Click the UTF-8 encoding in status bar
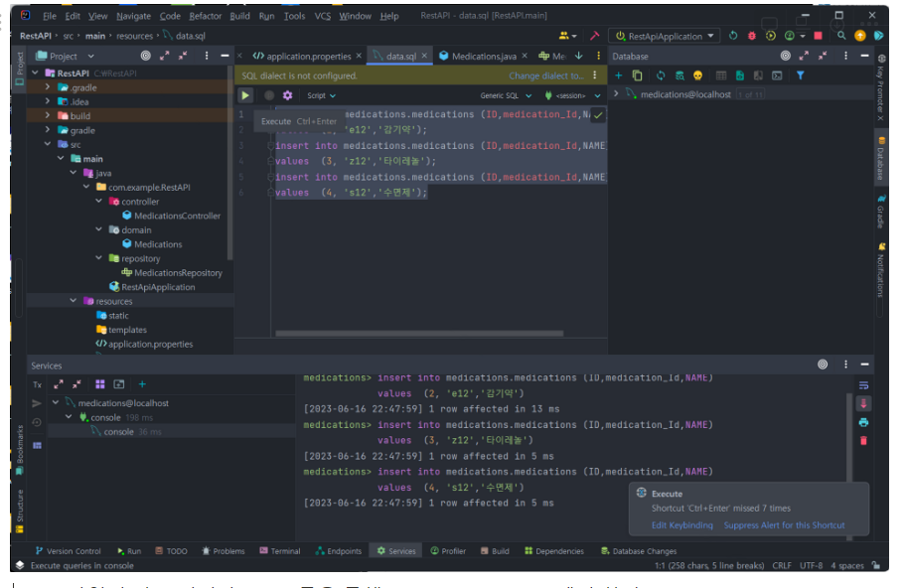 click(x=811, y=565)
